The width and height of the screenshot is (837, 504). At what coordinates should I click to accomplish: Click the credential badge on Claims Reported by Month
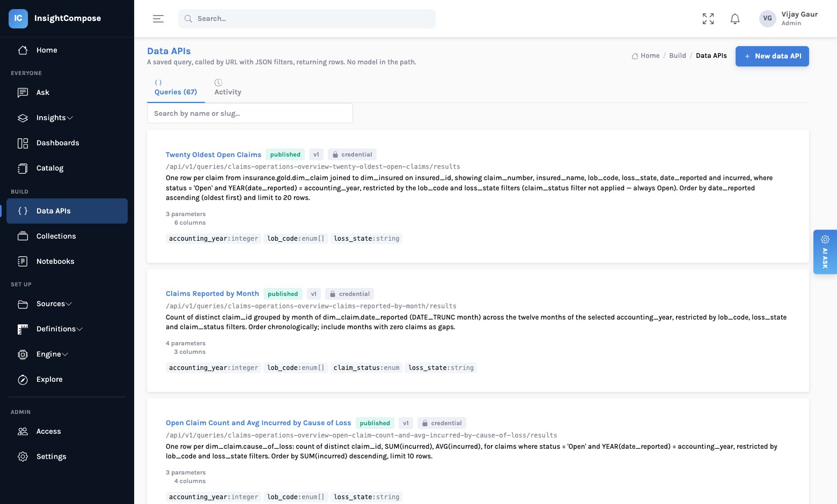point(349,294)
